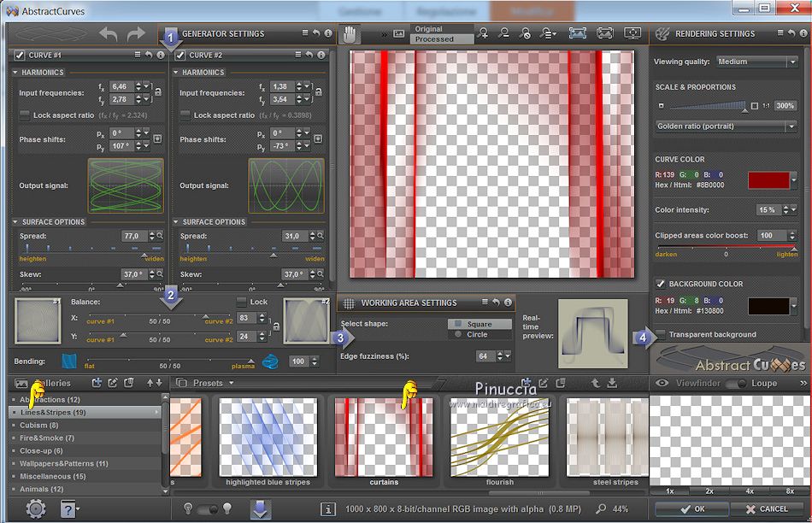812x523 pixels.
Task: Select the Processed view tab
Action: pos(442,39)
